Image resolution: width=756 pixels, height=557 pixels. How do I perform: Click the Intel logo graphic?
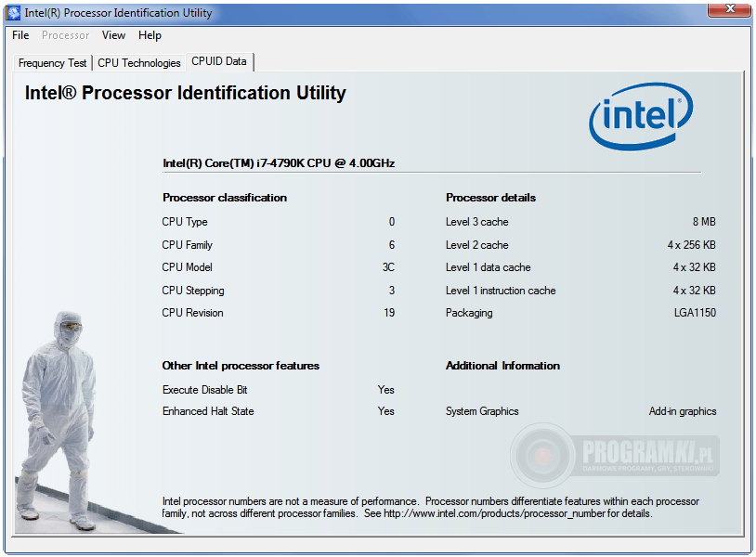641,116
